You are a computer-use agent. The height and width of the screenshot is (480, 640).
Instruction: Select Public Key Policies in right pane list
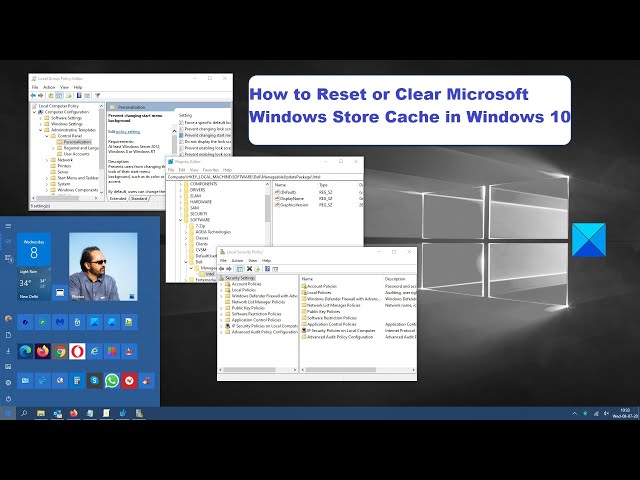pyautogui.click(x=320, y=311)
